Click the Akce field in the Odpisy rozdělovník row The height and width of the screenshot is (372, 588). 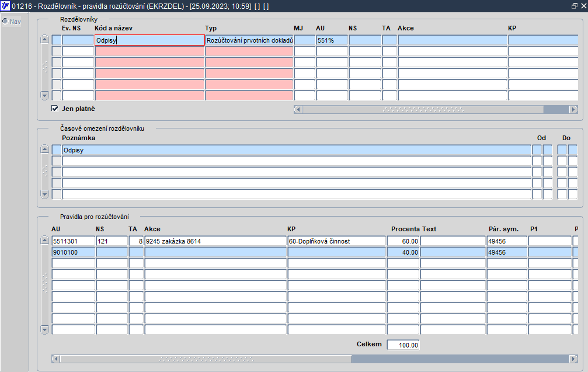click(453, 40)
